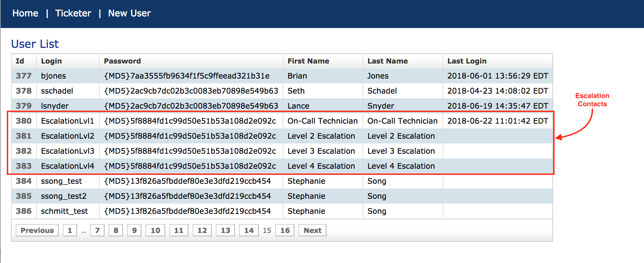This screenshot has width=644, height=263.
Task: Click the Last Login column header
Action: 467,61
